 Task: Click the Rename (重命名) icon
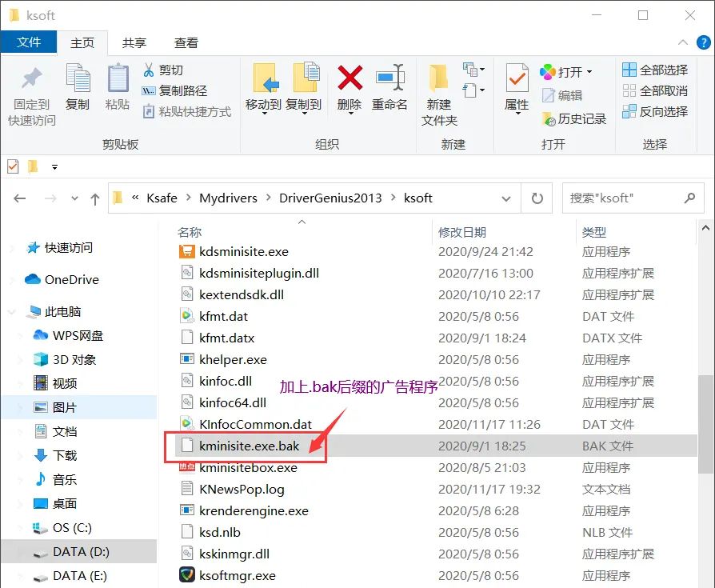click(x=389, y=79)
